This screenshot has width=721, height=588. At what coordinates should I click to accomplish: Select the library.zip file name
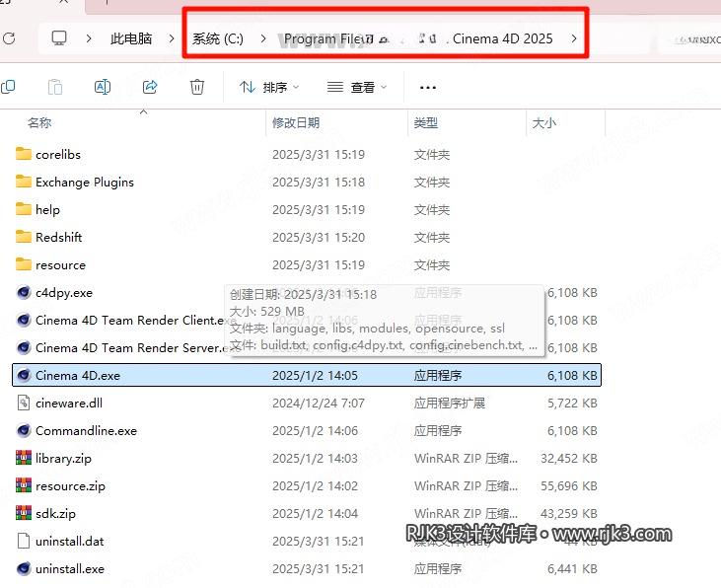click(63, 458)
